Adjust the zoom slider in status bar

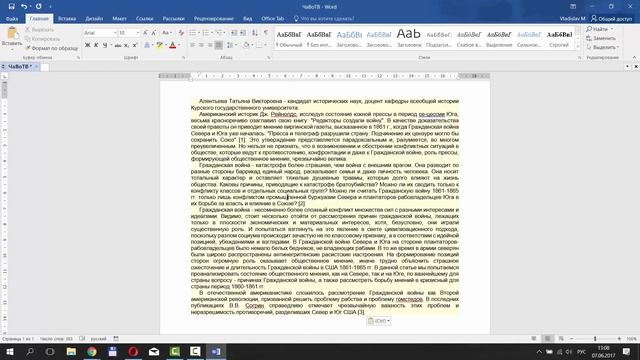595,339
